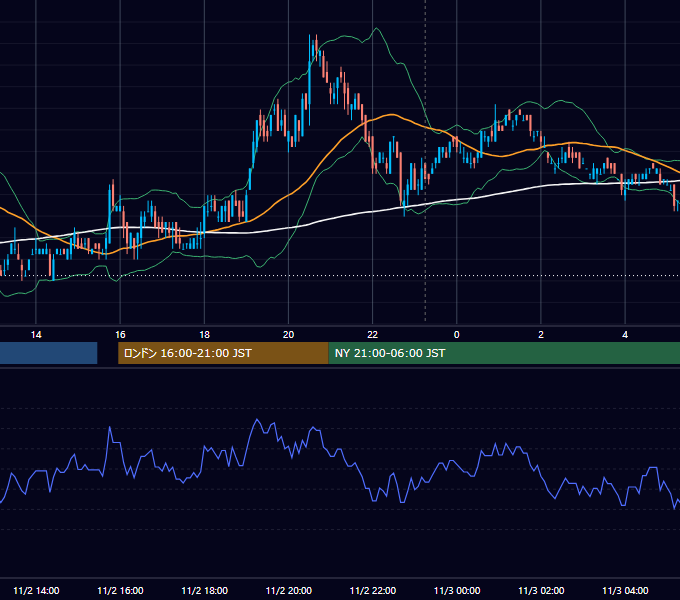The height and width of the screenshot is (600, 680).
Task: Click the 16 hour label on price chart axis
Action: click(x=120, y=335)
